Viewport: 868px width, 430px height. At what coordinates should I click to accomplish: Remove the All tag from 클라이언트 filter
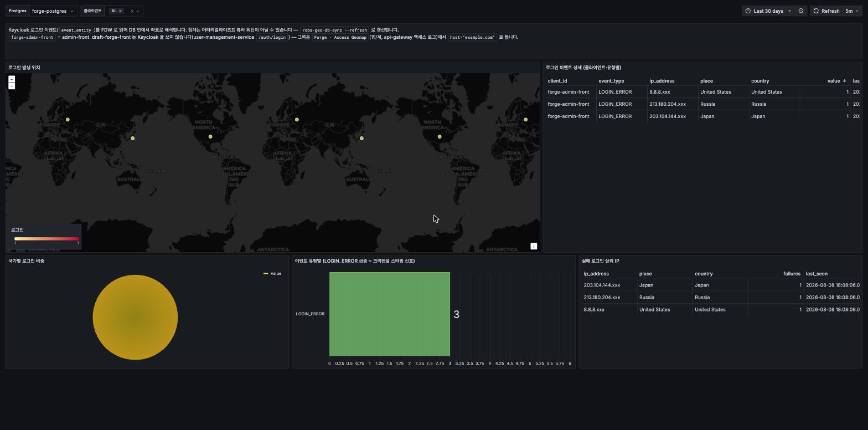[120, 11]
